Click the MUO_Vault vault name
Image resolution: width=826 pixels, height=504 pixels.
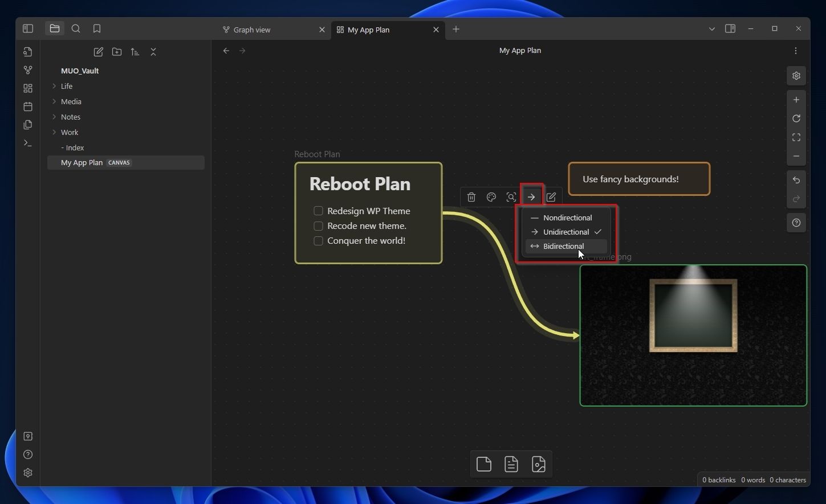[80, 71]
